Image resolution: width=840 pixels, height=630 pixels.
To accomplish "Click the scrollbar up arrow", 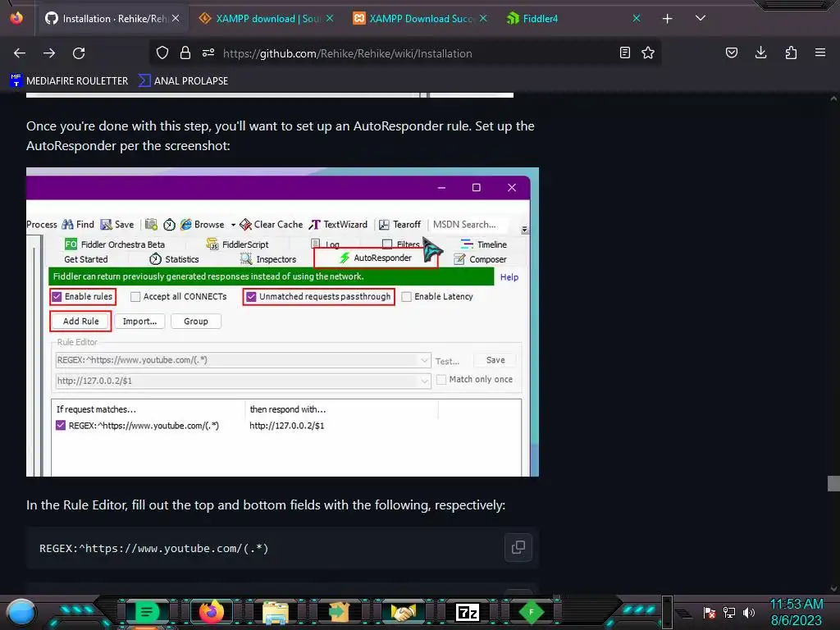I will (x=833, y=98).
